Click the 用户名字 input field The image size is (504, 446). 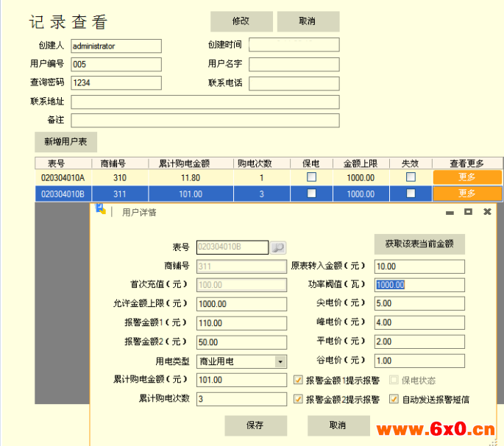[x=294, y=64]
